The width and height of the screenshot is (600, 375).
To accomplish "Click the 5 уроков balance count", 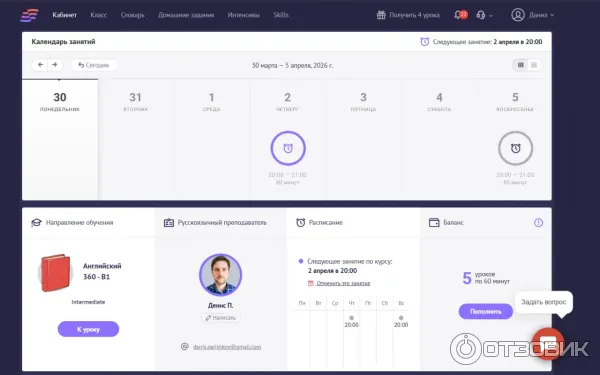I will point(486,278).
